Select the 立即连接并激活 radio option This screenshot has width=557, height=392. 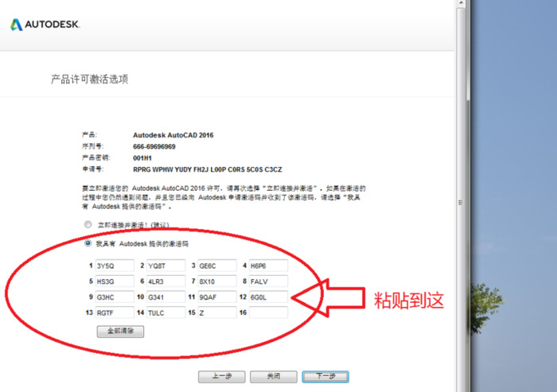tap(88, 225)
